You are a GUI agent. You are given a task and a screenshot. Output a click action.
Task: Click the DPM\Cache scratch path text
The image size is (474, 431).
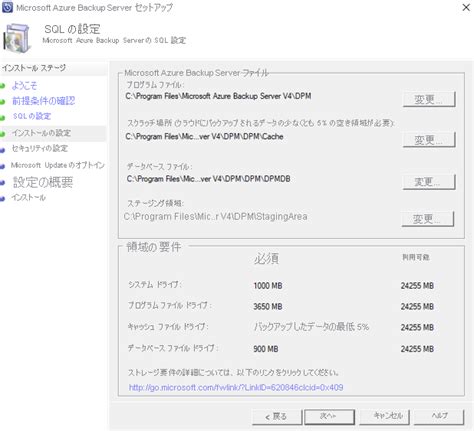click(x=204, y=137)
